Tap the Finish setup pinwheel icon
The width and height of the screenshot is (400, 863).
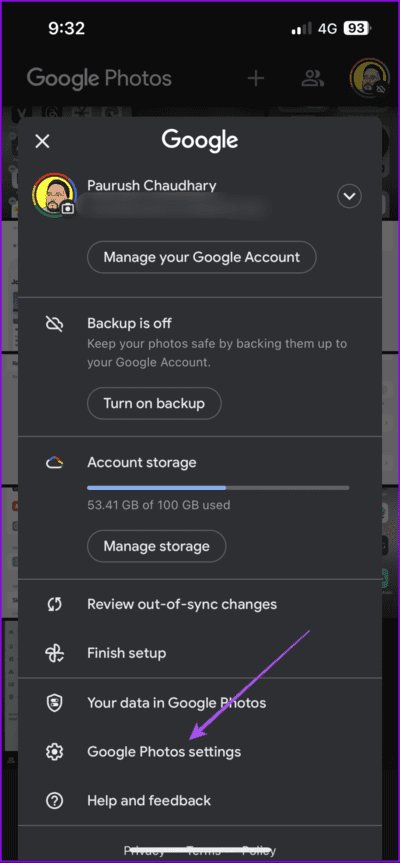[x=54, y=653]
